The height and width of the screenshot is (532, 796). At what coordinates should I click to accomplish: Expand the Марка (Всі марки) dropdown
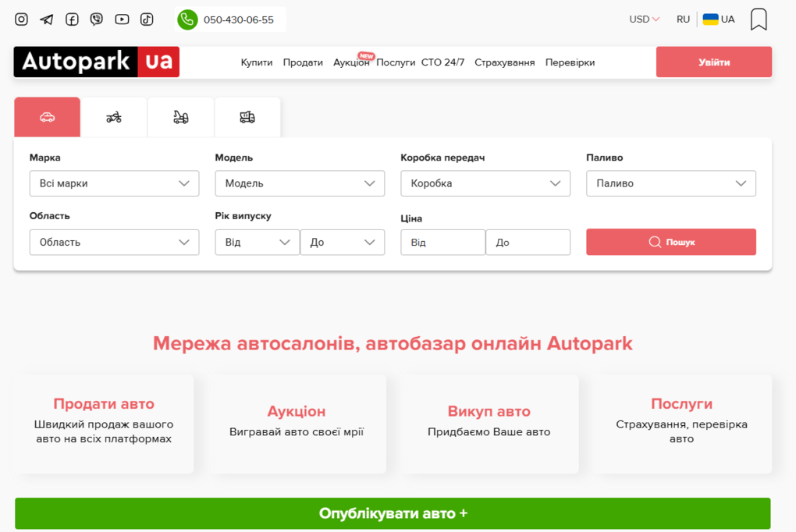pos(114,183)
